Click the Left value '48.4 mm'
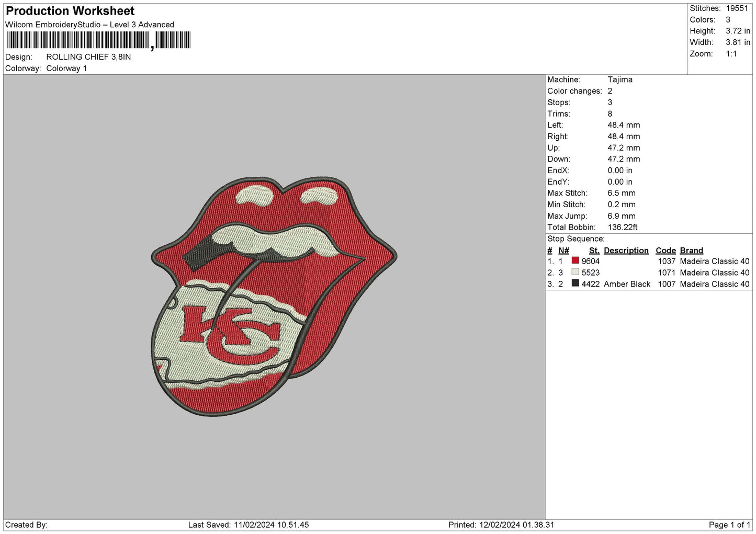The width and height of the screenshot is (756, 534). click(x=624, y=125)
